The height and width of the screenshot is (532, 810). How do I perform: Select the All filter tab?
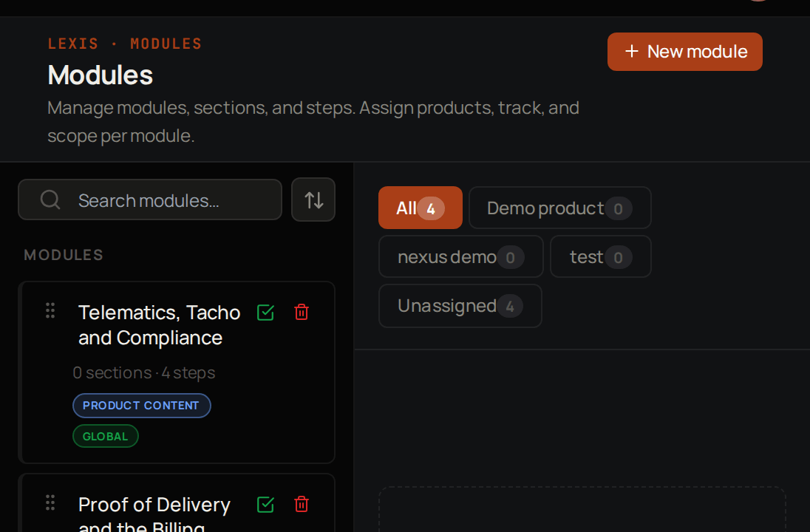click(420, 208)
